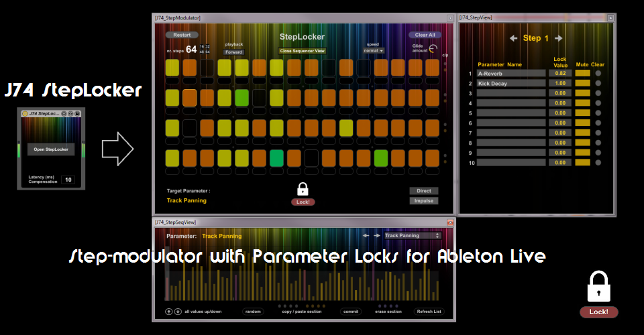
Task: Click the all values down arrow
Action: [x=178, y=312]
